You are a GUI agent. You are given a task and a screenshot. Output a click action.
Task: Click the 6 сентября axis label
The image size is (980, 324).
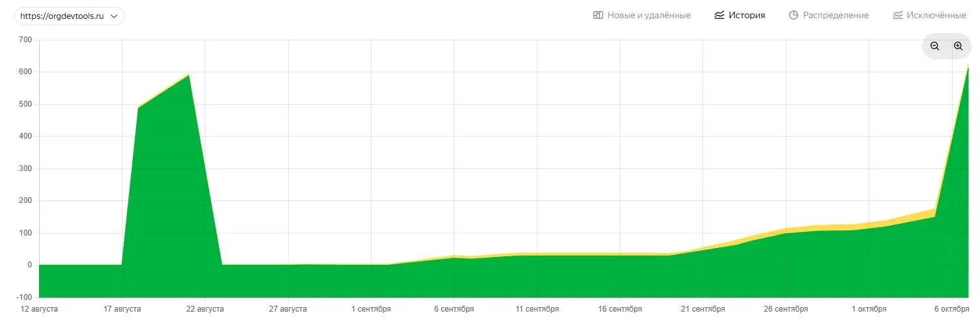454,309
